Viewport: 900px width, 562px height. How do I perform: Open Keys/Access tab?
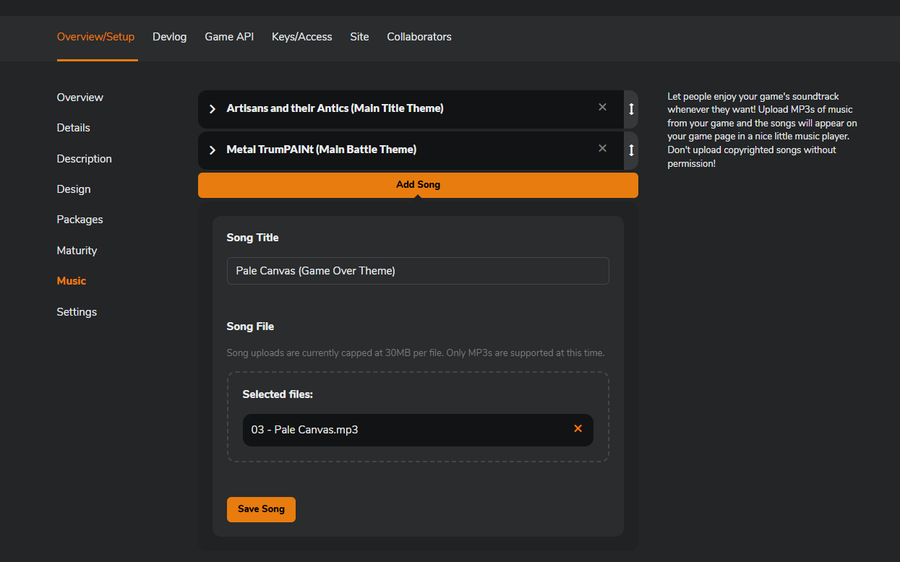[x=302, y=37]
